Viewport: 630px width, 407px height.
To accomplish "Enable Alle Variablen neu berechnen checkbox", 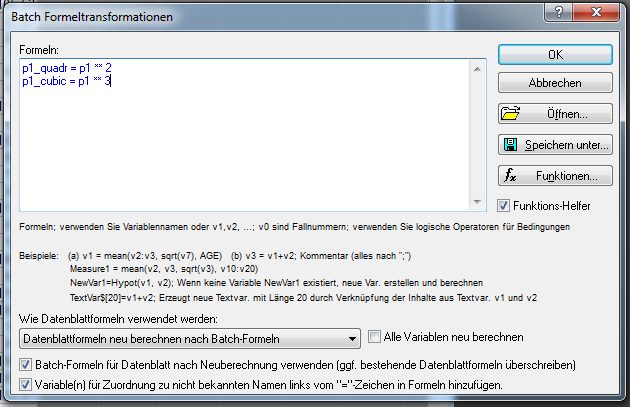I will coord(375,338).
